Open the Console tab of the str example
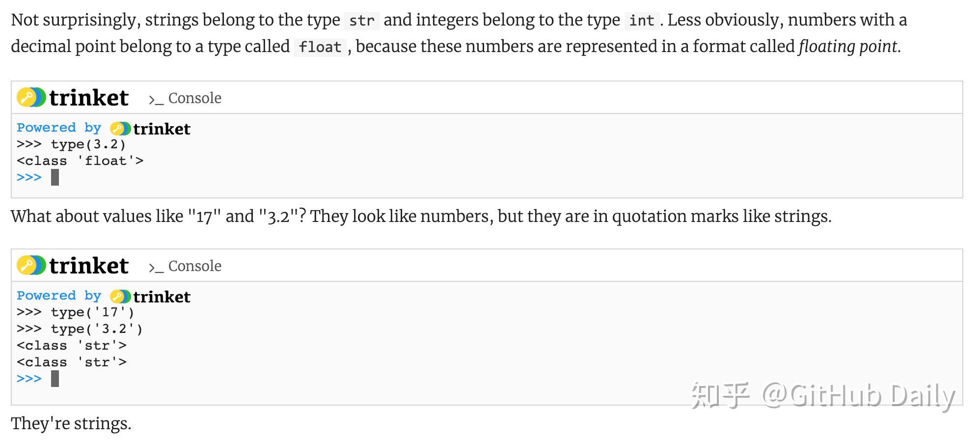This screenshot has width=980, height=440. point(194,266)
